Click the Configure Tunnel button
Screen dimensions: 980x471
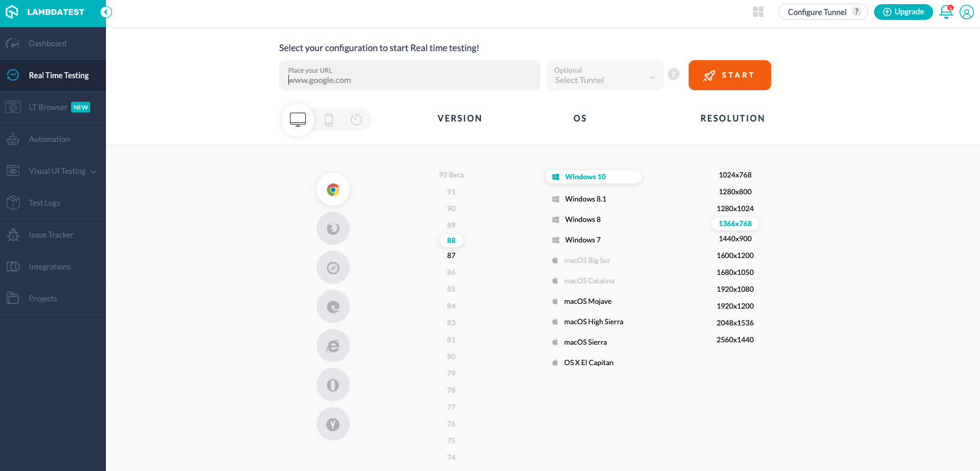point(823,12)
